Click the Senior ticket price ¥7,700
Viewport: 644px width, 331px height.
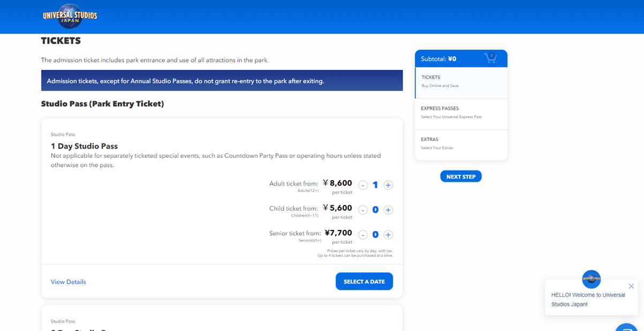point(338,233)
